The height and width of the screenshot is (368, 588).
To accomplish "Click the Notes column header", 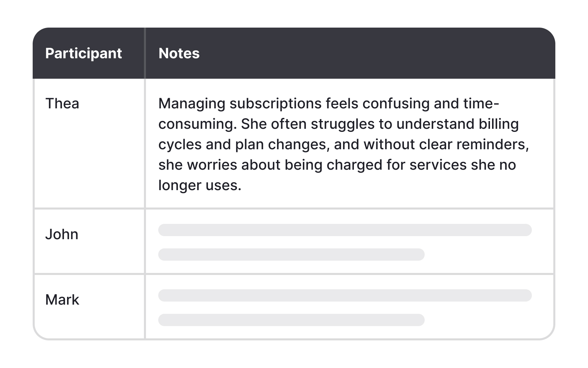I will [179, 53].
